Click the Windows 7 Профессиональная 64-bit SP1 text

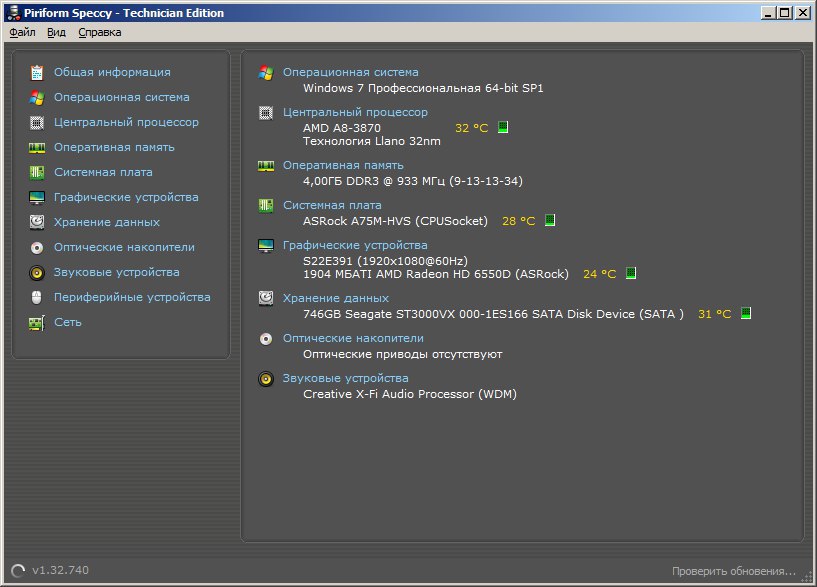[x=423, y=88]
